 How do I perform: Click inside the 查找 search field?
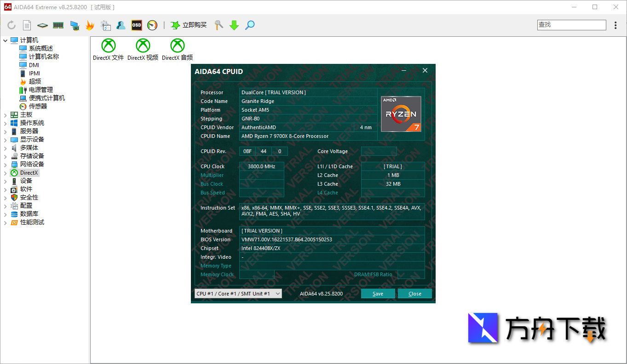pyautogui.click(x=571, y=24)
